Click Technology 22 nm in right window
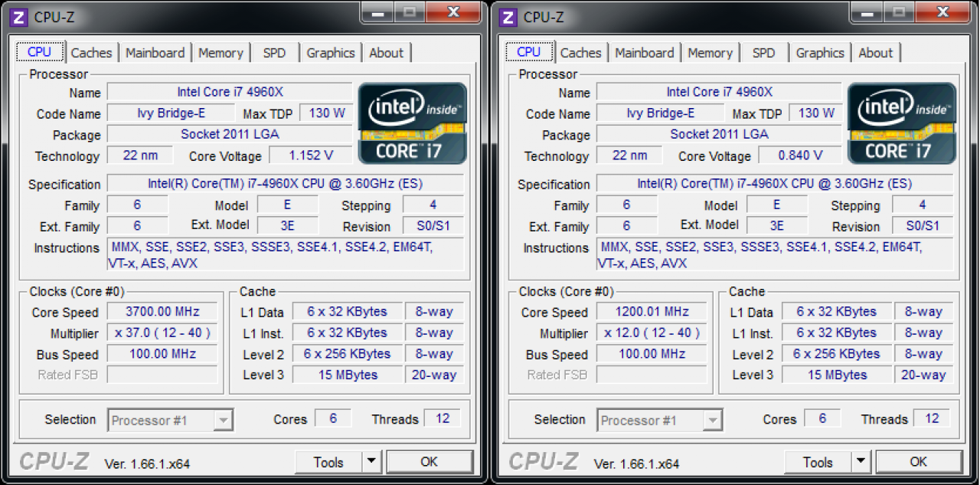 click(x=629, y=156)
